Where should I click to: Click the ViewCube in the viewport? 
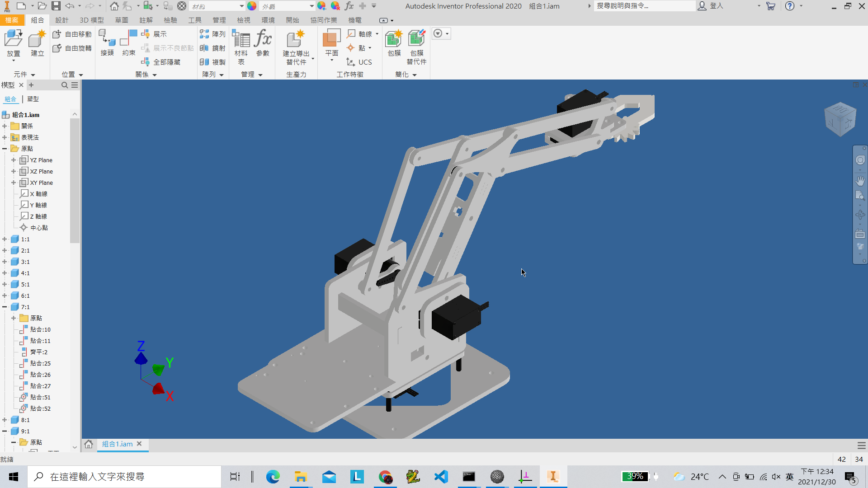pyautogui.click(x=840, y=119)
